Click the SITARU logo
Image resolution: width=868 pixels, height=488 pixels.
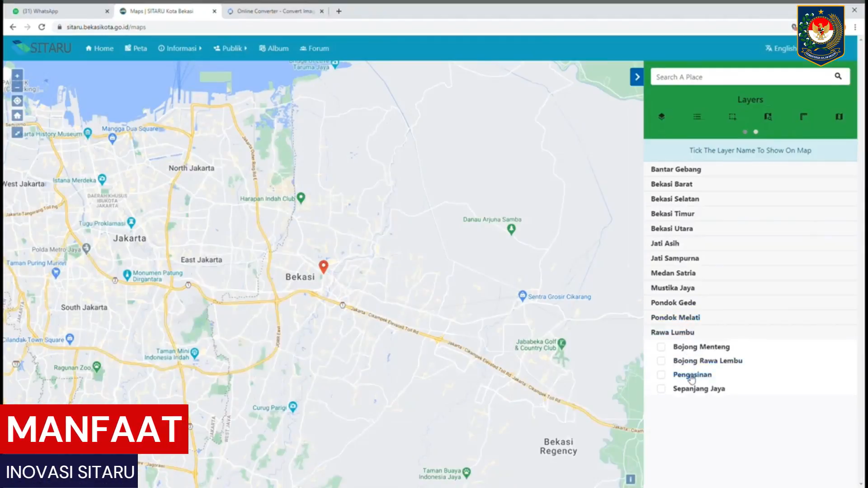(x=42, y=47)
